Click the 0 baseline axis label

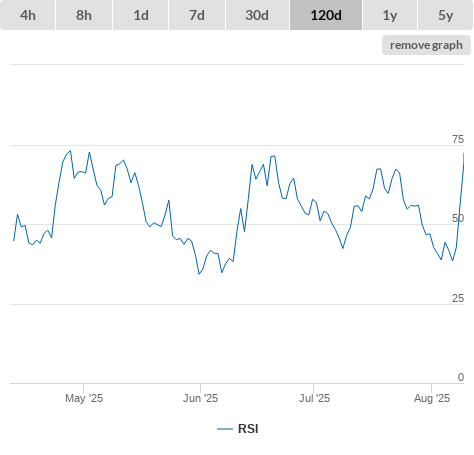click(x=461, y=377)
